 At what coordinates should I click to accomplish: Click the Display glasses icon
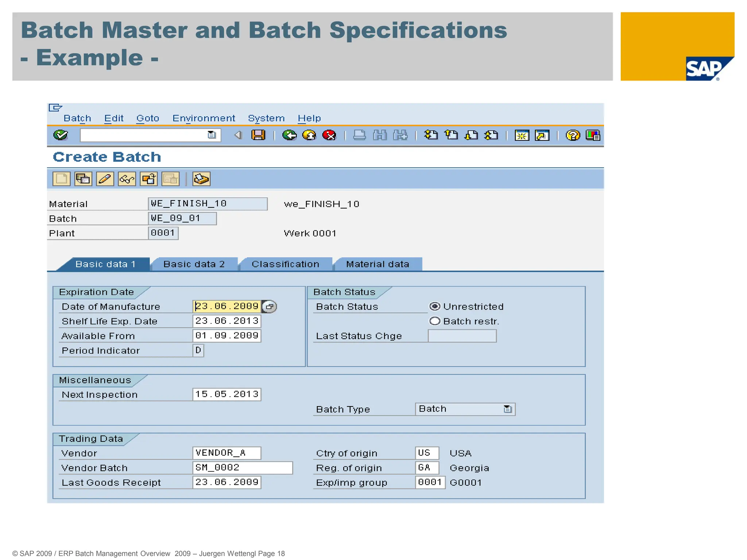[127, 179]
